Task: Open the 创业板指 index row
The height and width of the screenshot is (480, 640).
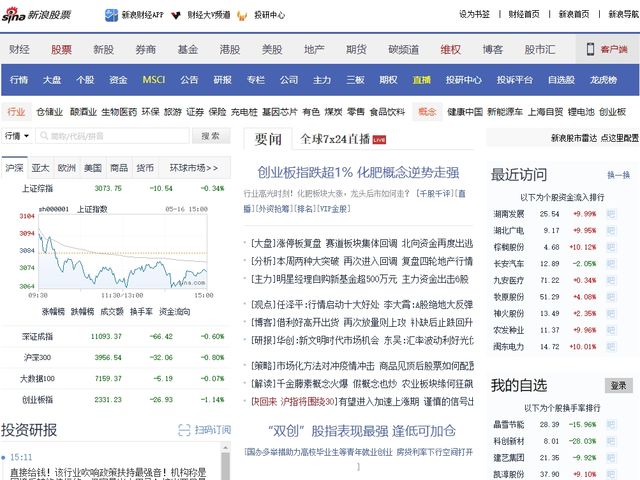Action: (116, 400)
